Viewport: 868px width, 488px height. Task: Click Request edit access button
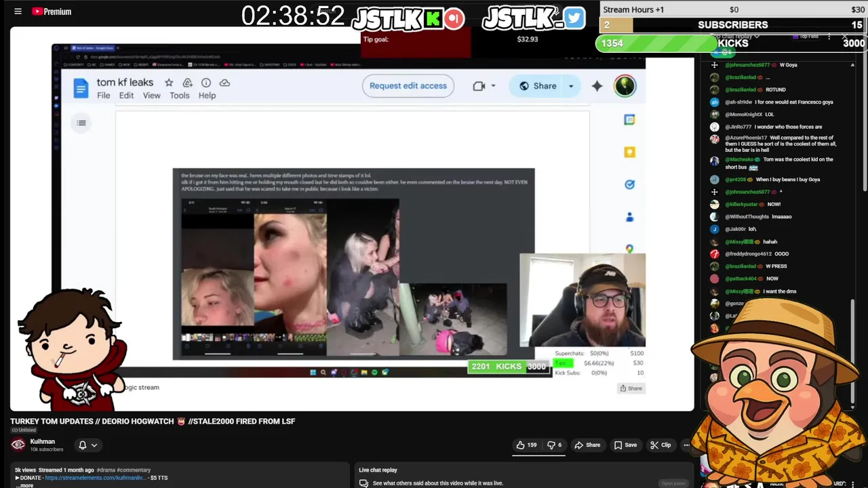[408, 86]
